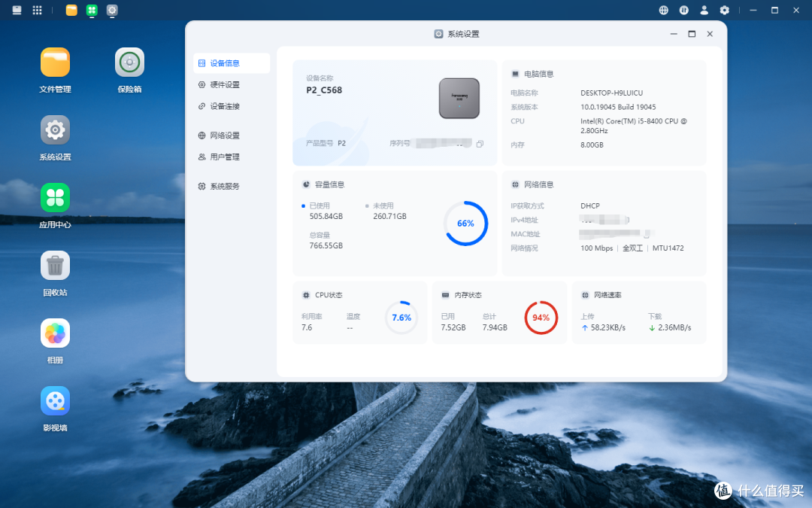Open 用户管理 in the sidebar

point(232,157)
